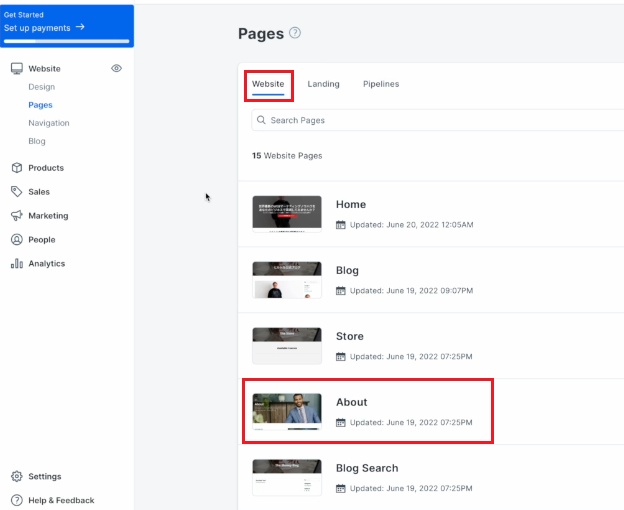Image resolution: width=624 pixels, height=510 pixels.
Task: Click the Get Started progress bar
Action: pos(67,41)
